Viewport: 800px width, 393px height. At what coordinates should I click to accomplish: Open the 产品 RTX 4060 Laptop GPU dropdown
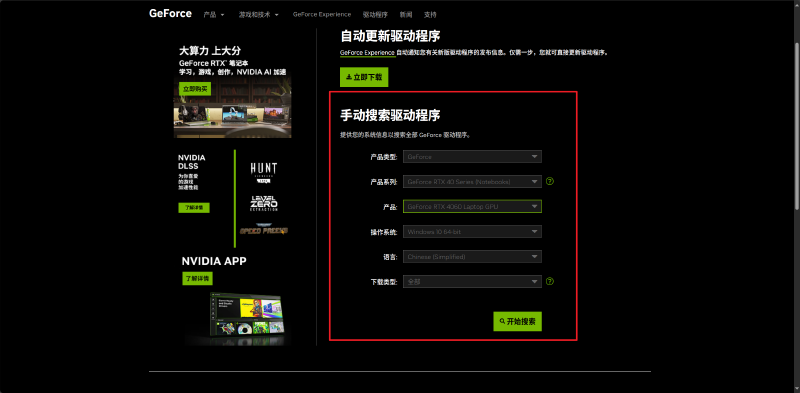pos(472,206)
